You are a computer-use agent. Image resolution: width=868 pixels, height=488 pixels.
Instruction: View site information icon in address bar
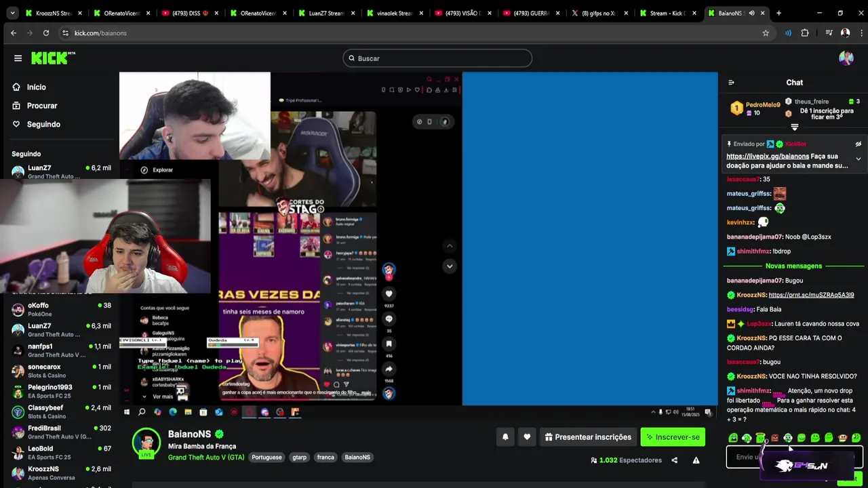tap(66, 33)
